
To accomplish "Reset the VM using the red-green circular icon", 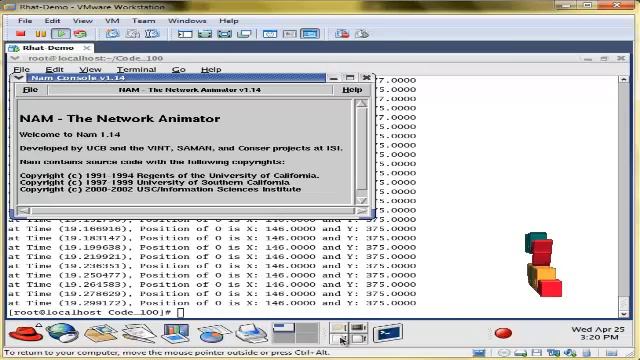I will [x=80, y=34].
